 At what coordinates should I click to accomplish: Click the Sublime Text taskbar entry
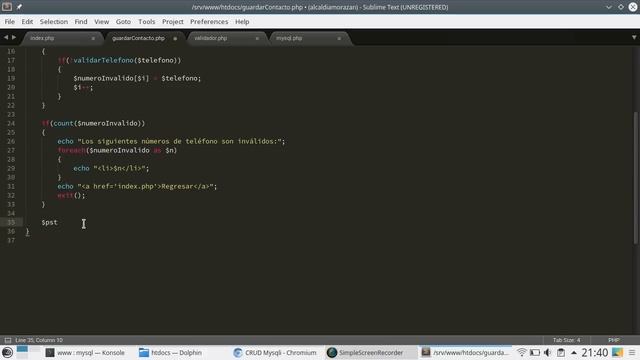(x=465, y=353)
